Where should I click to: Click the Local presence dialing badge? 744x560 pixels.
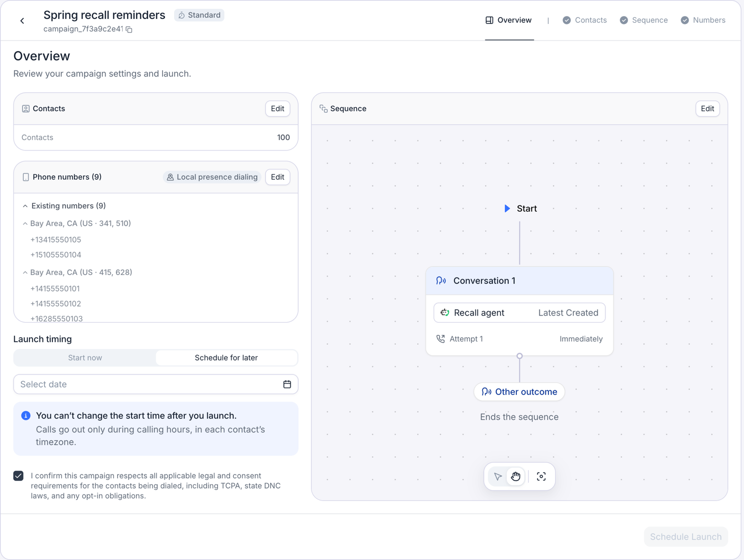pos(212,177)
